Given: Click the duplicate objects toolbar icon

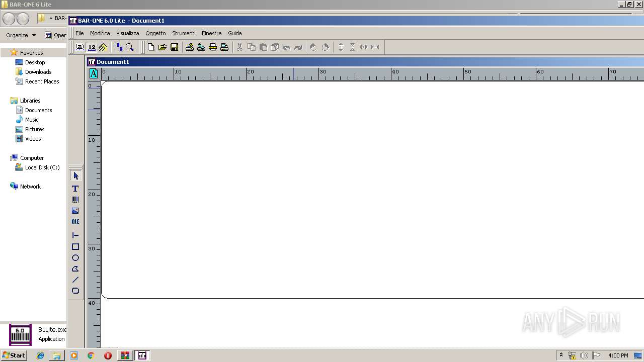Looking at the screenshot, I should (275, 47).
